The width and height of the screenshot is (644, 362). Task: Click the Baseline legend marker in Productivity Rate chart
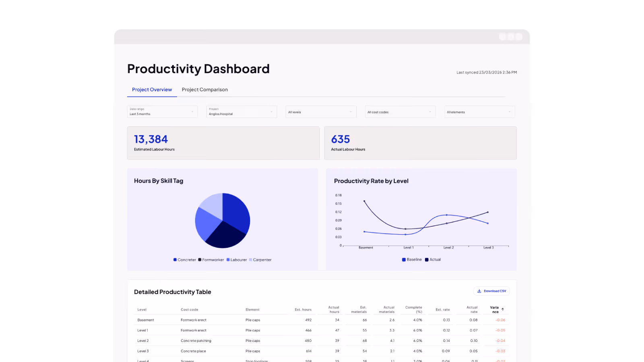(404, 259)
